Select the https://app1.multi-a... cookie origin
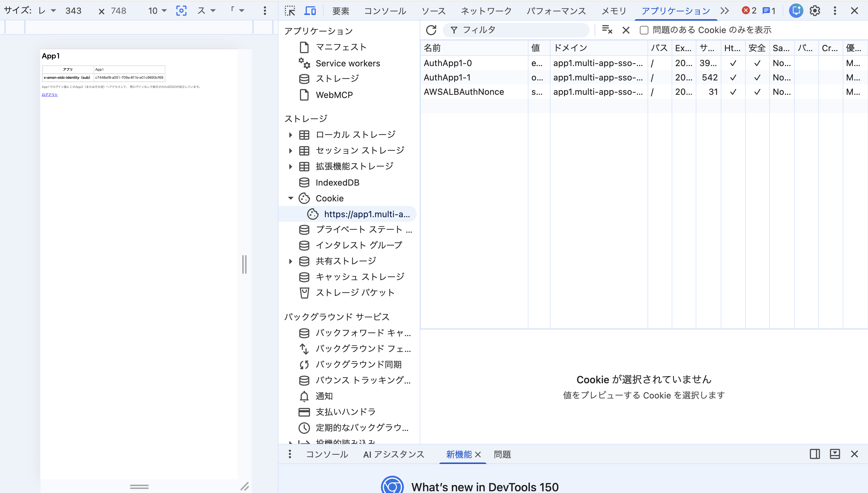868x493 pixels. coord(347,214)
